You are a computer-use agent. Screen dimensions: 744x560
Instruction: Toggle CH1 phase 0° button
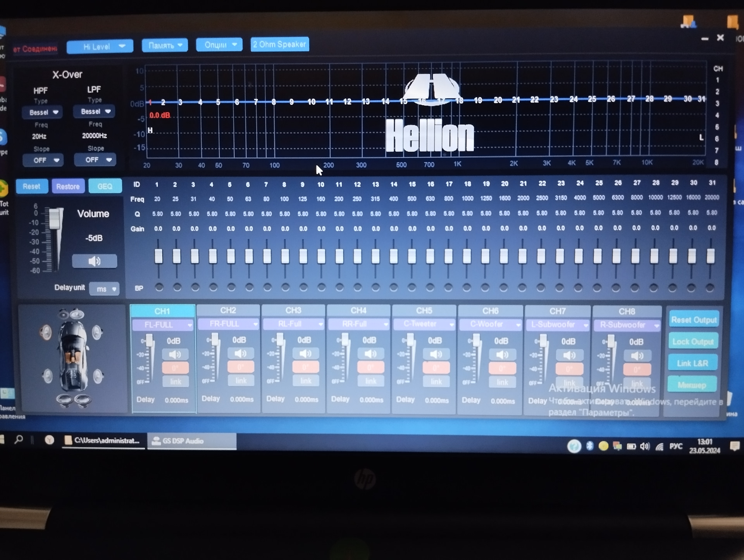(x=175, y=368)
